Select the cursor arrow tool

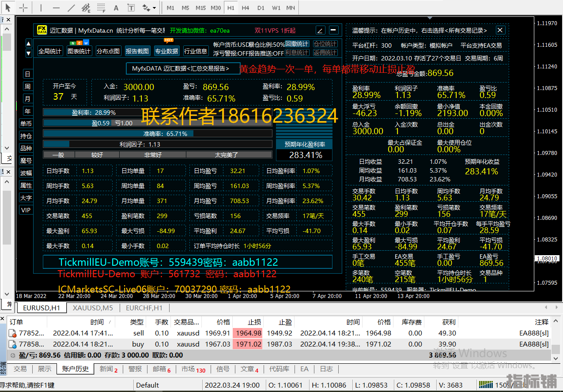8,8
